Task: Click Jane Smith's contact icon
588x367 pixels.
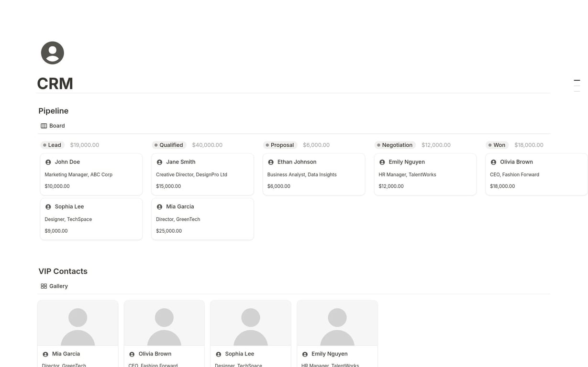Action: coord(159,162)
